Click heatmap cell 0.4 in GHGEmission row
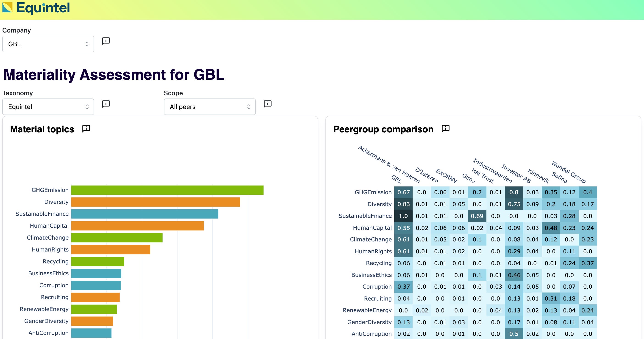The image size is (644, 339). 588,192
